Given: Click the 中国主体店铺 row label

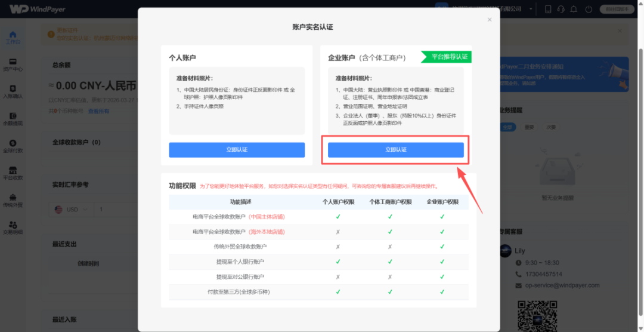Looking at the screenshot, I should (267, 216).
